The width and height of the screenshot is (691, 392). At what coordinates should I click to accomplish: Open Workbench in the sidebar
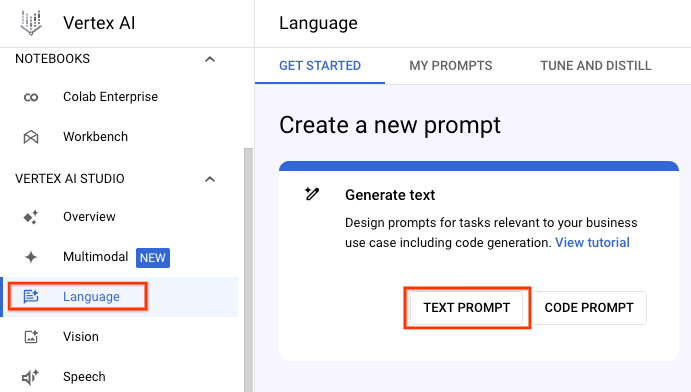(x=95, y=137)
